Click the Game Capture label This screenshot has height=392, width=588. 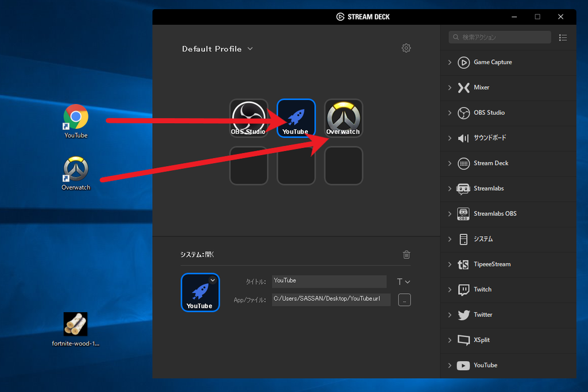pyautogui.click(x=493, y=62)
